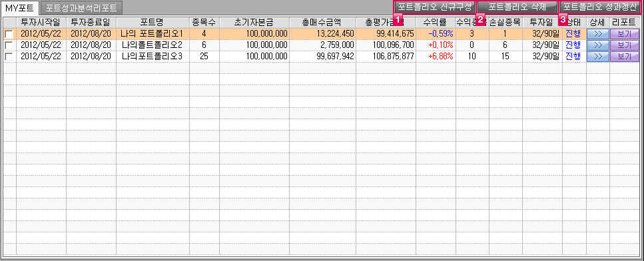
Task: Open details >> for 나의폴트폴리오2
Action: 597,45
